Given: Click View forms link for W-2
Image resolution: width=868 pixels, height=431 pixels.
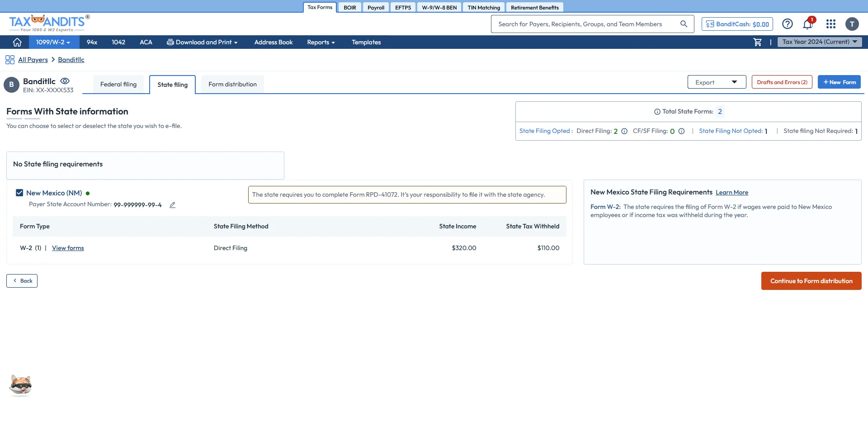Looking at the screenshot, I should [x=68, y=248].
